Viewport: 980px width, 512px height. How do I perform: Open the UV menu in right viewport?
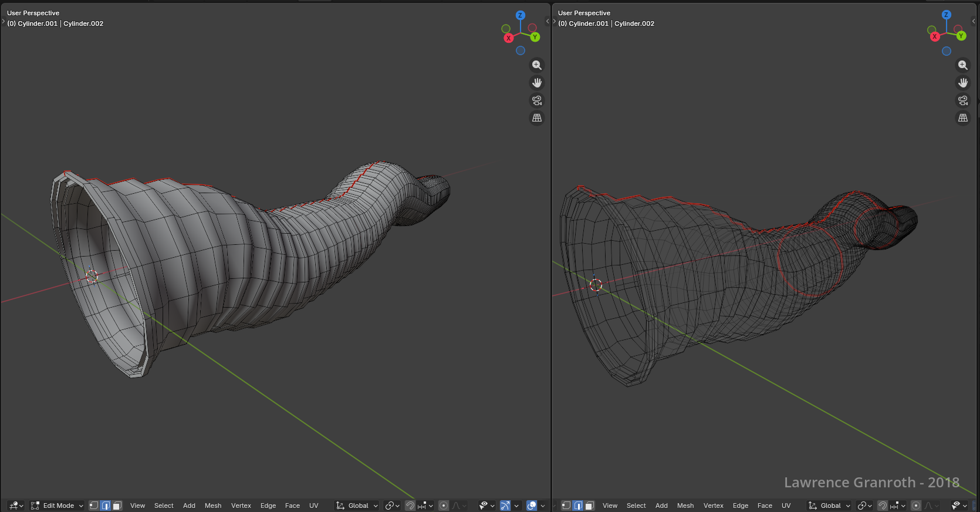786,506
